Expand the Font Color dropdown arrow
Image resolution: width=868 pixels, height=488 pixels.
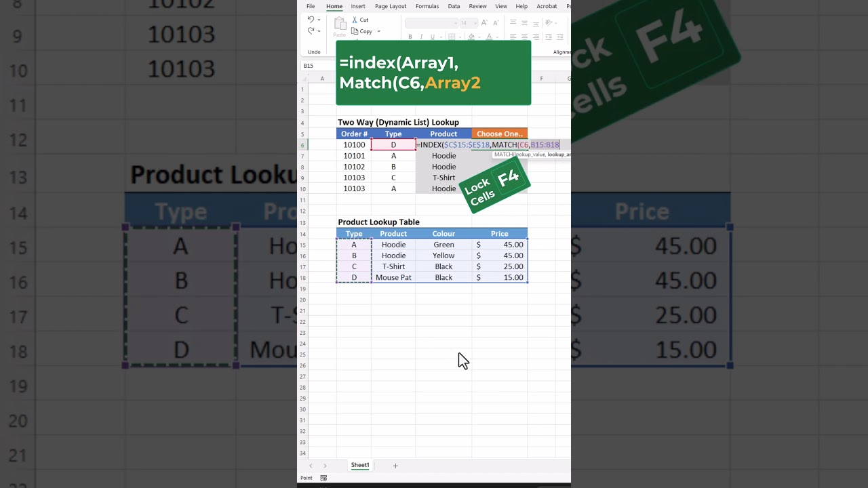(498, 37)
